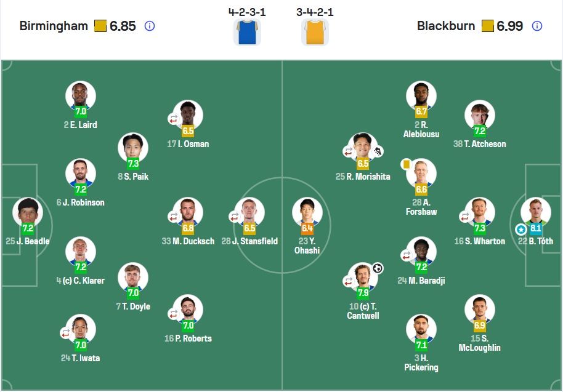Click the Blackburn team name

446,26
